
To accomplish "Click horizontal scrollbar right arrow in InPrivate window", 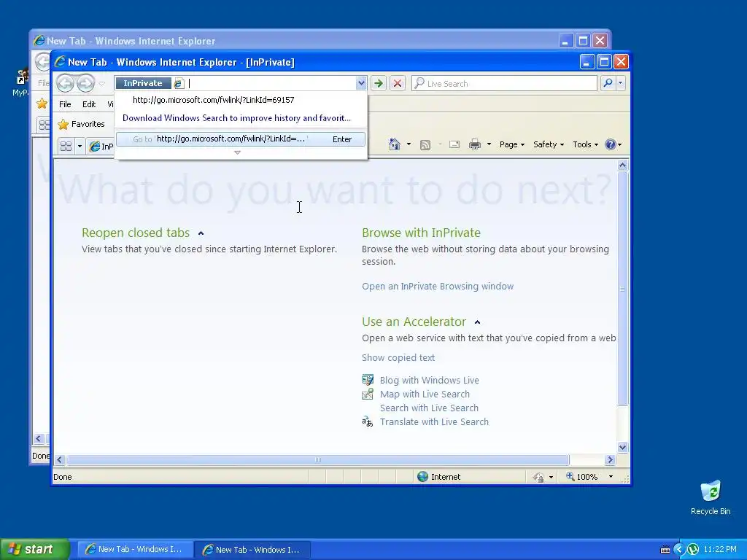I will 611,459.
